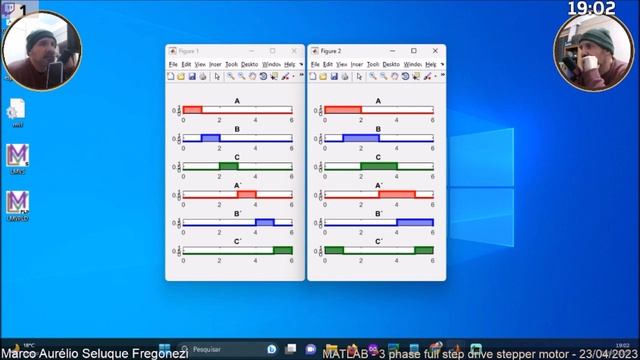The width and height of the screenshot is (640, 360).
Task: Open the Tools menu in Figure 2
Action: point(373,64)
